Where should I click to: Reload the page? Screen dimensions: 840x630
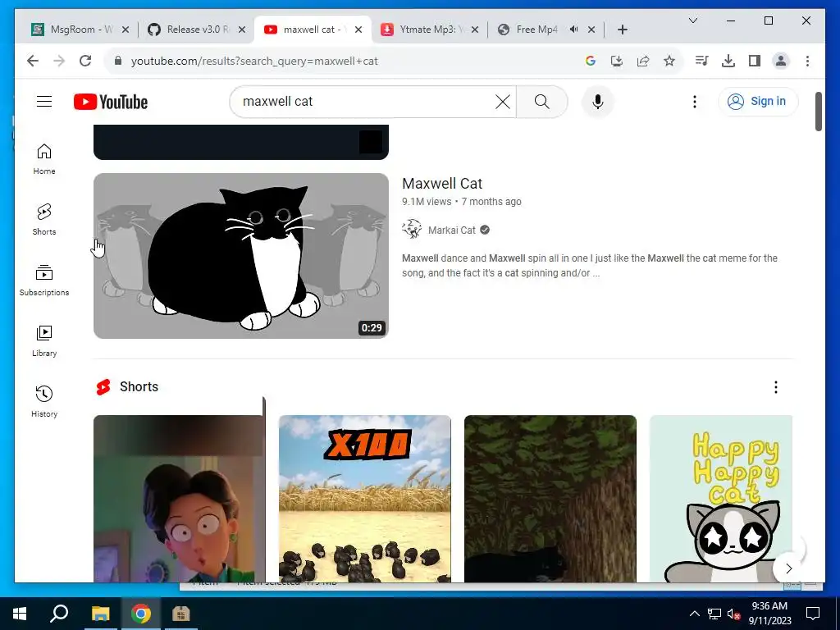click(85, 61)
